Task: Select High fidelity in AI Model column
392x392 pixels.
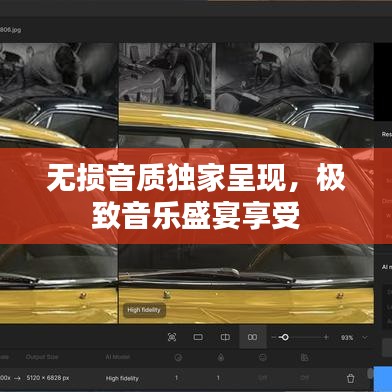Action: tap(122, 378)
